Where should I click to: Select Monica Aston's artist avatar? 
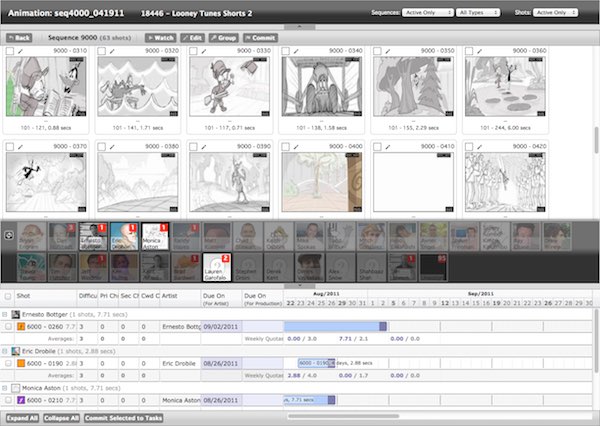(154, 237)
